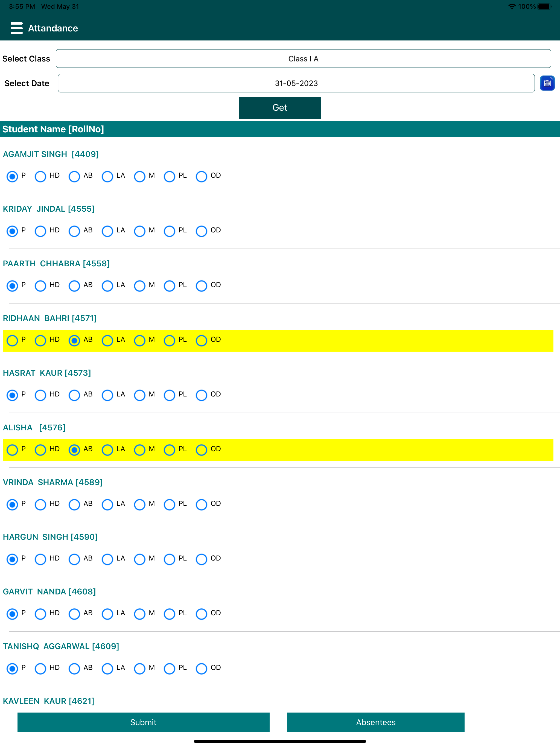Screen dimensions: 560x747
Task: Mark Hargun Singh [4590] as HD
Action: (x=40, y=559)
